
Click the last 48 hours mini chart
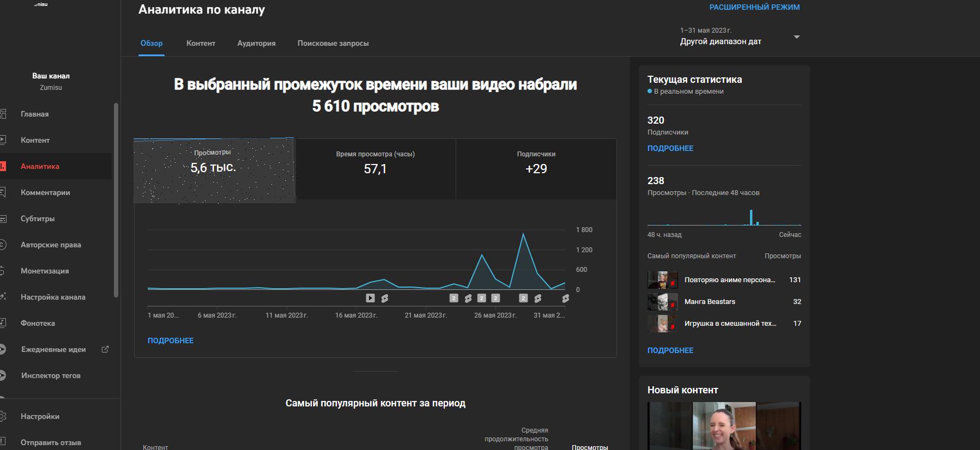click(724, 217)
